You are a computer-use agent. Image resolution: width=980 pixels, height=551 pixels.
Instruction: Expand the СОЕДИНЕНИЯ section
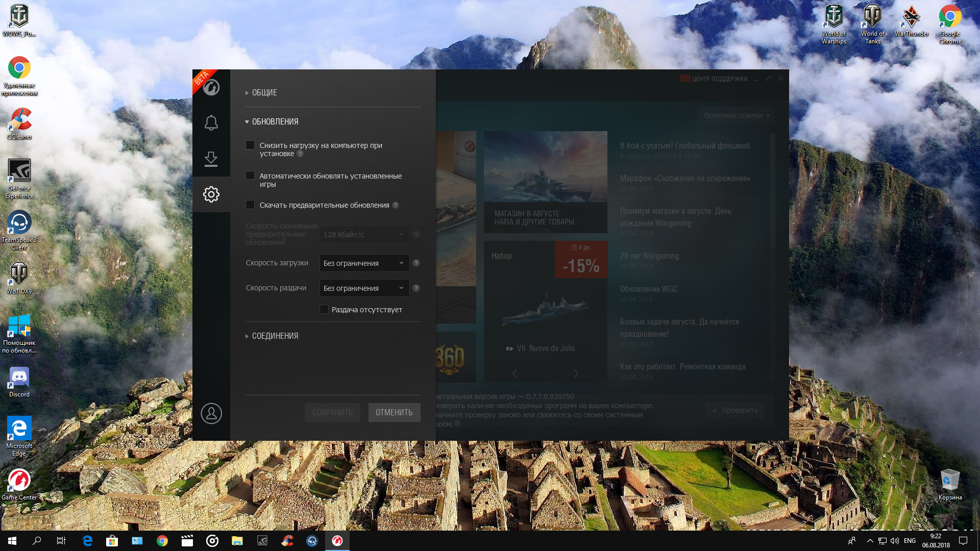(x=275, y=336)
